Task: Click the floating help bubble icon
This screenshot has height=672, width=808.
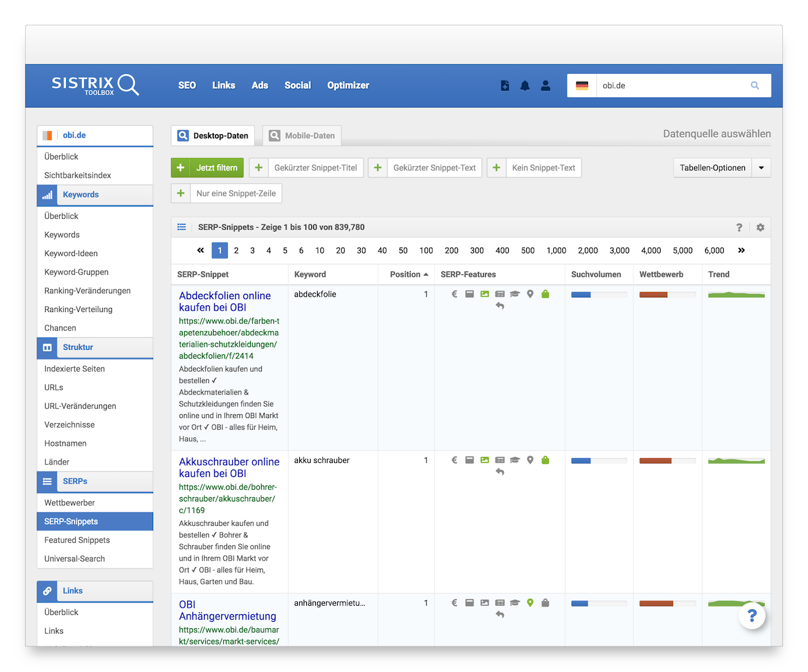Action: (x=751, y=616)
